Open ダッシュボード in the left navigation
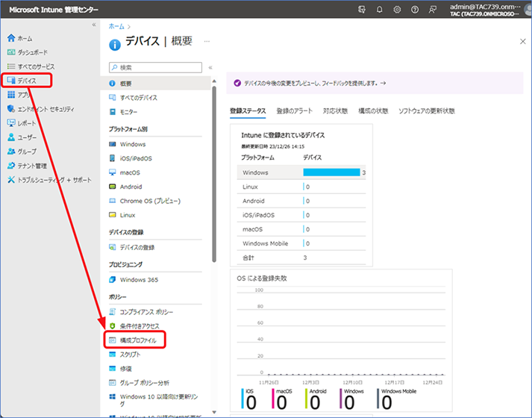 tap(27, 52)
